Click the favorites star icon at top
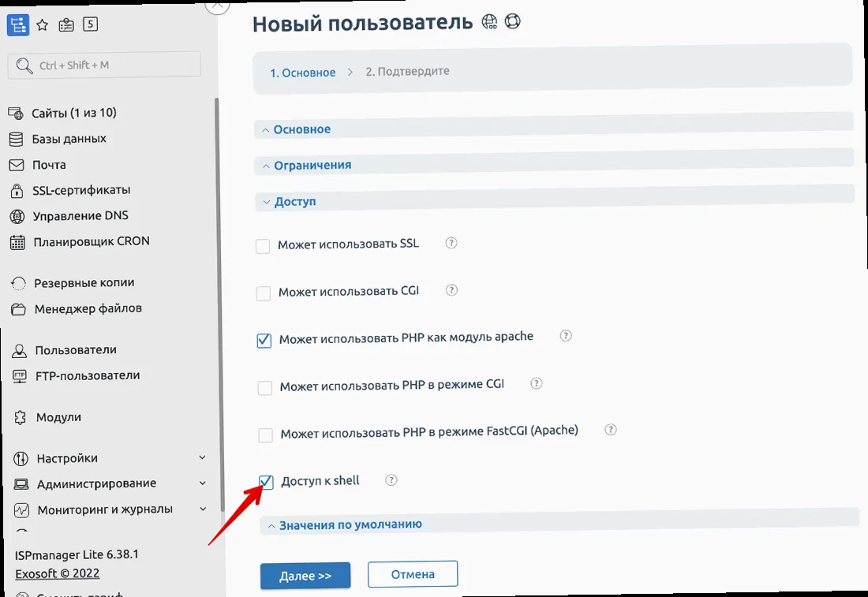This screenshot has height=597, width=868. pyautogui.click(x=42, y=24)
